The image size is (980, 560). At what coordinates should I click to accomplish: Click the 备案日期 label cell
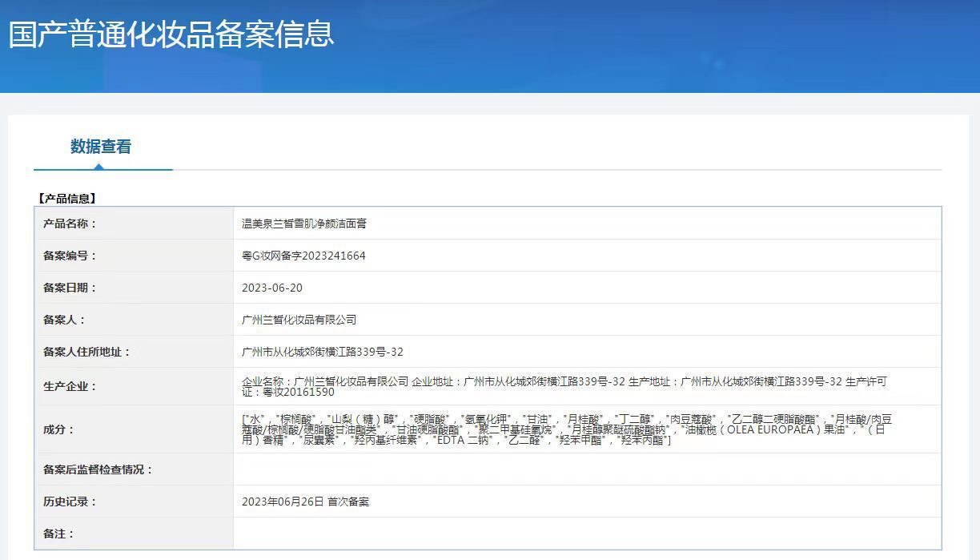coord(134,288)
